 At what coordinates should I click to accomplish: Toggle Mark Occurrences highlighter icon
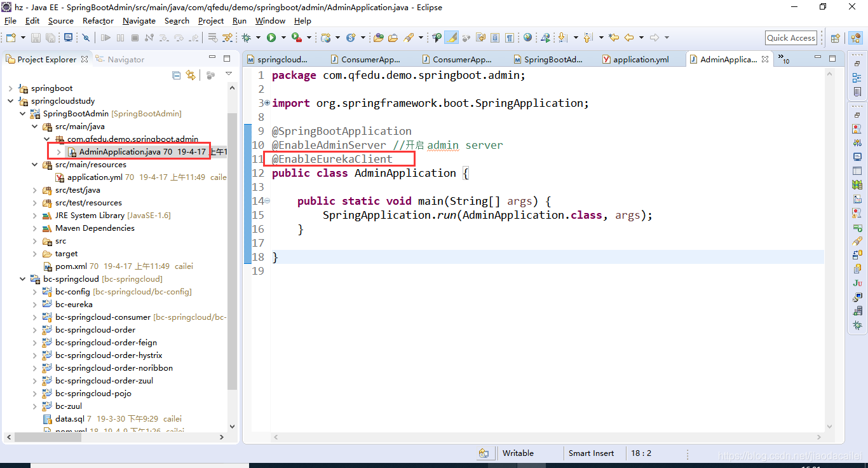tap(452, 38)
